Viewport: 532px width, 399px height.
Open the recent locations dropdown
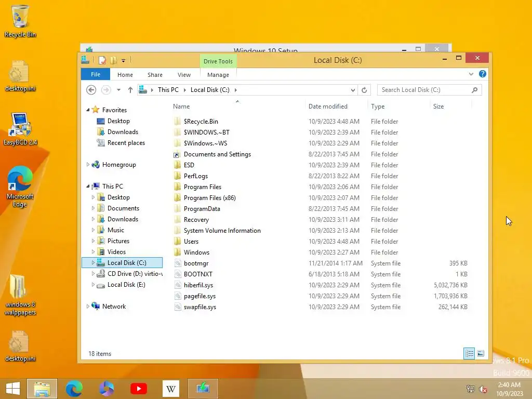[x=118, y=90]
